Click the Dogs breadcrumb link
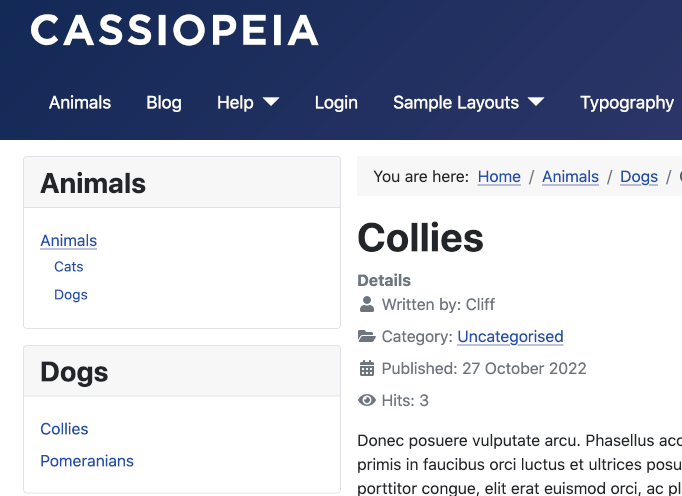682x496 pixels. click(639, 177)
